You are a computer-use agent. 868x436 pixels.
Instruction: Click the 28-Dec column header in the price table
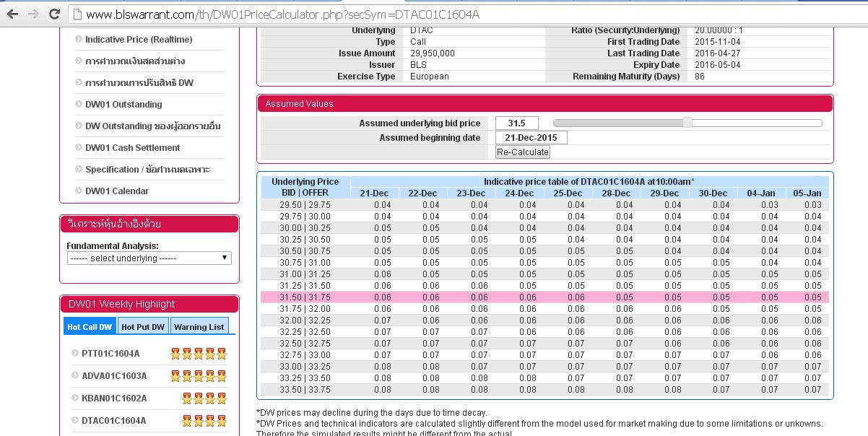616,193
